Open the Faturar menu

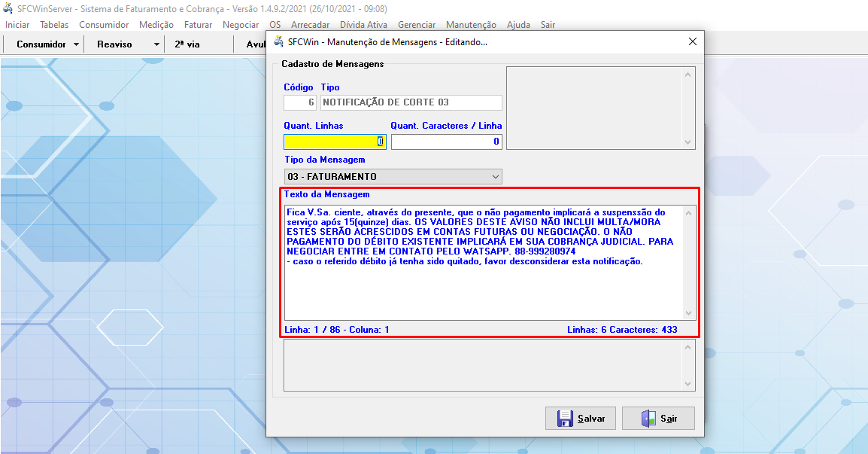(x=199, y=25)
